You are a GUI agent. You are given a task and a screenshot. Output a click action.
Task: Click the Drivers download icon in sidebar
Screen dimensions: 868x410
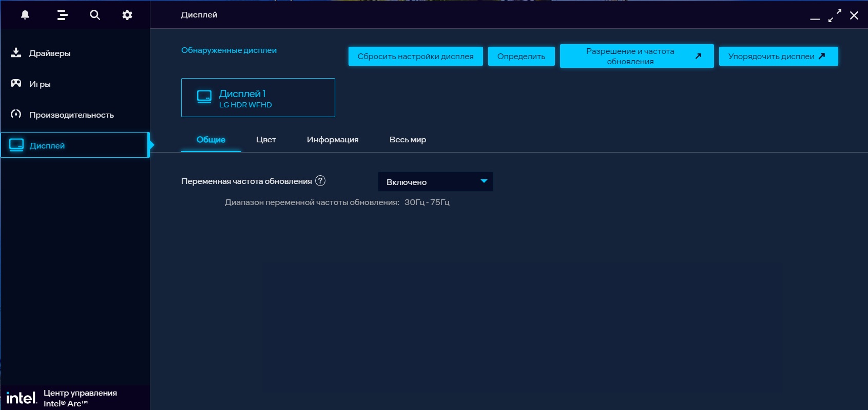(16, 53)
